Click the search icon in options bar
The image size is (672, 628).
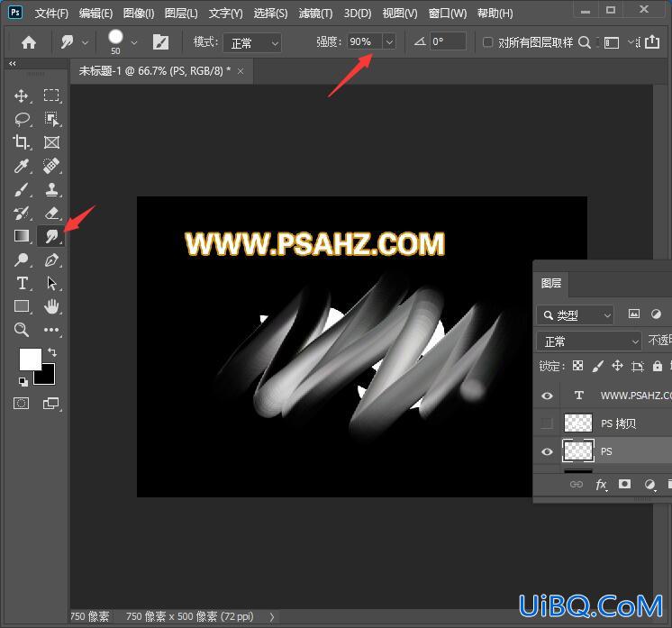(x=584, y=42)
